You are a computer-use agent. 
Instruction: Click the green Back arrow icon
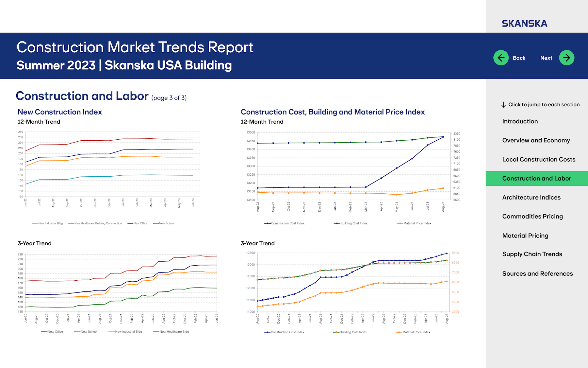[501, 58]
